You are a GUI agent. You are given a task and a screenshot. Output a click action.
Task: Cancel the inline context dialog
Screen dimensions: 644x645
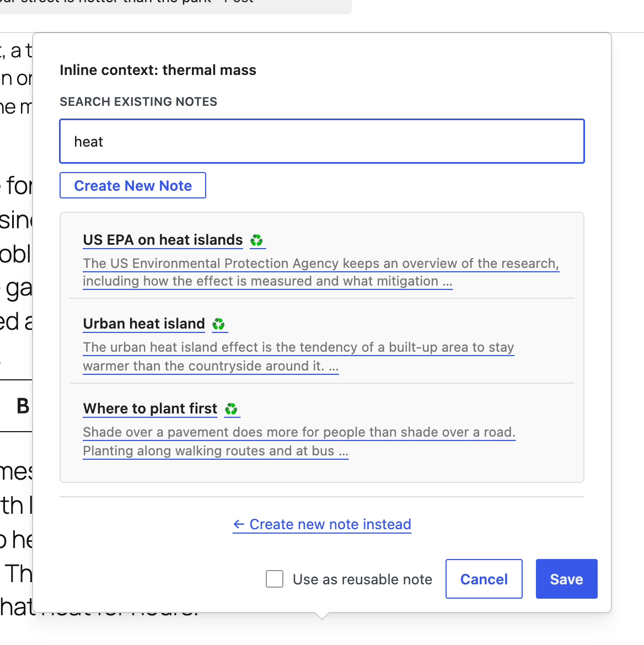484,579
